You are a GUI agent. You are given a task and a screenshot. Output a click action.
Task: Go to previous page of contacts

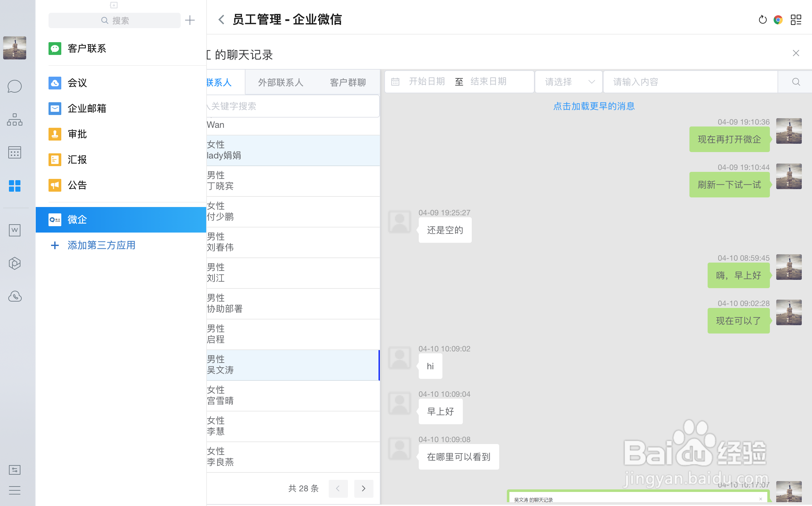tap(338, 488)
